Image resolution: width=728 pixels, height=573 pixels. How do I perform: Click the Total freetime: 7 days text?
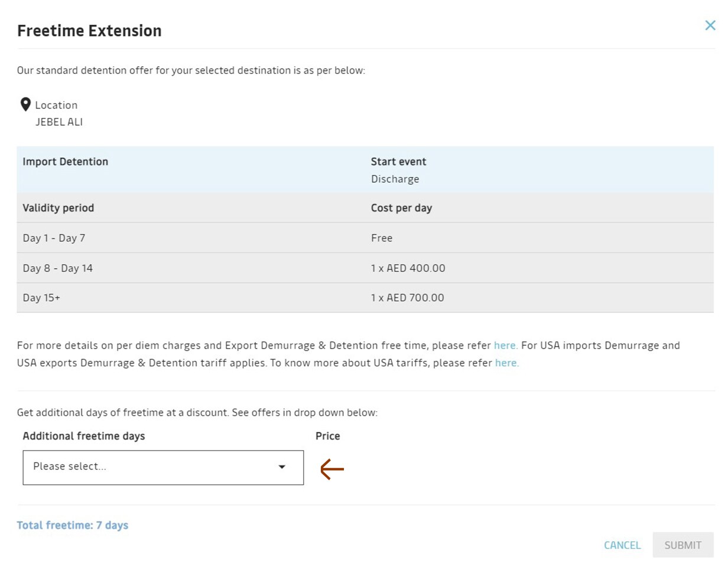72,525
